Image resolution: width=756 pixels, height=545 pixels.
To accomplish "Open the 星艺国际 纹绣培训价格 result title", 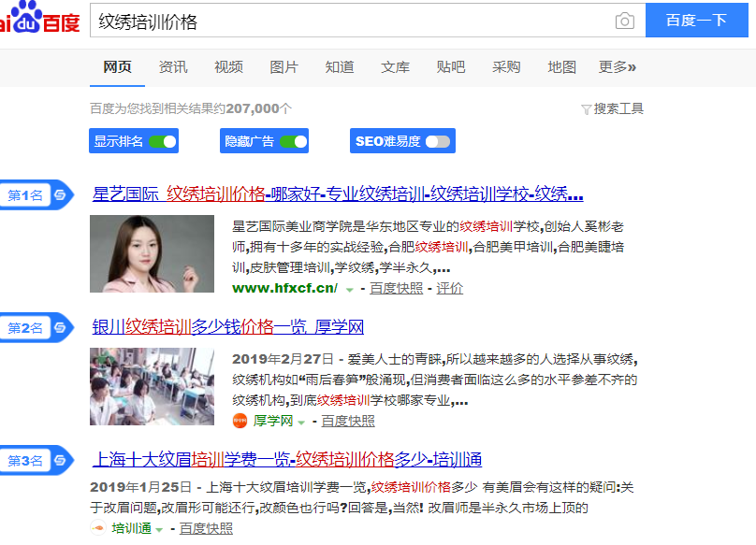I will (338, 194).
